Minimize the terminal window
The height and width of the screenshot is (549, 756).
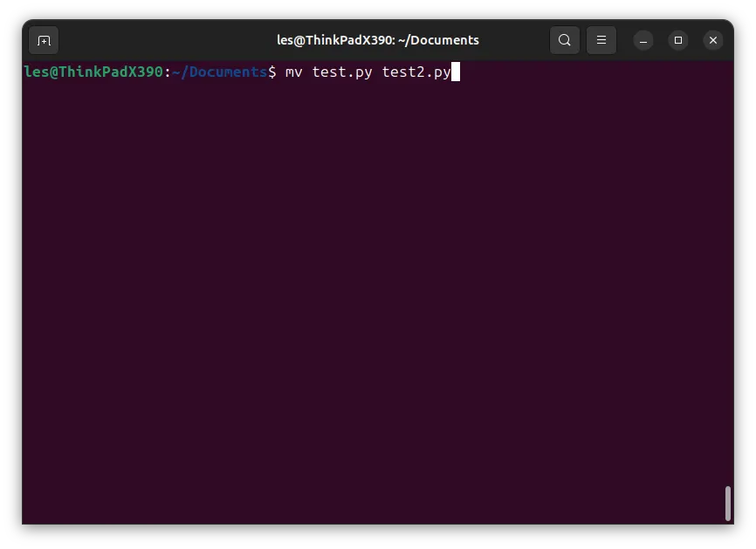coord(643,40)
